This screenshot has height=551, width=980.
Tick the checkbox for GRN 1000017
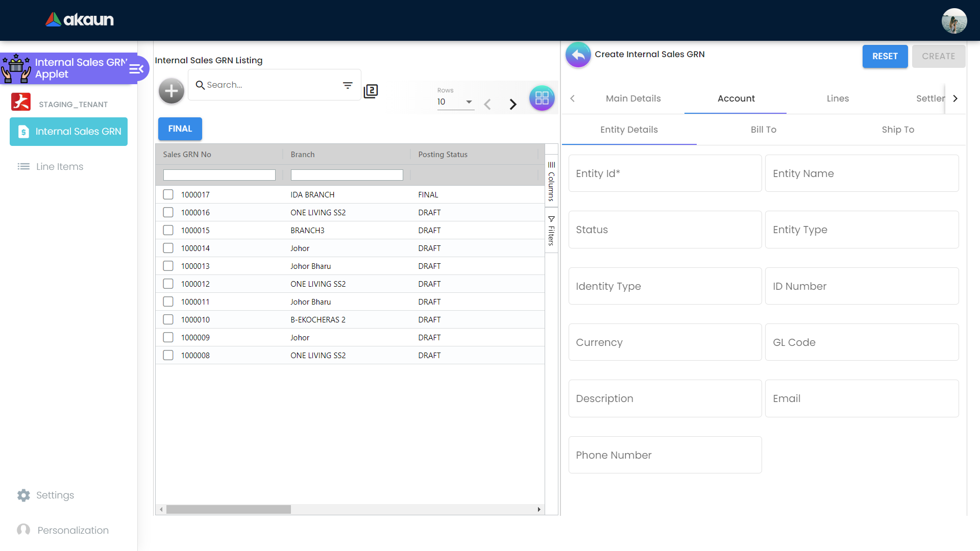(168, 194)
